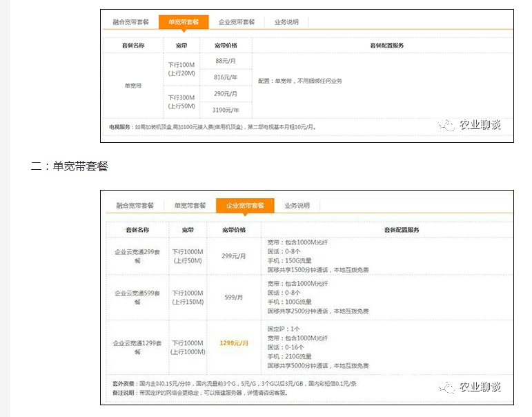Screen dimensions: 532x417
Task: Open 业务说明 tab in the enterprise table
Action: 297,206
